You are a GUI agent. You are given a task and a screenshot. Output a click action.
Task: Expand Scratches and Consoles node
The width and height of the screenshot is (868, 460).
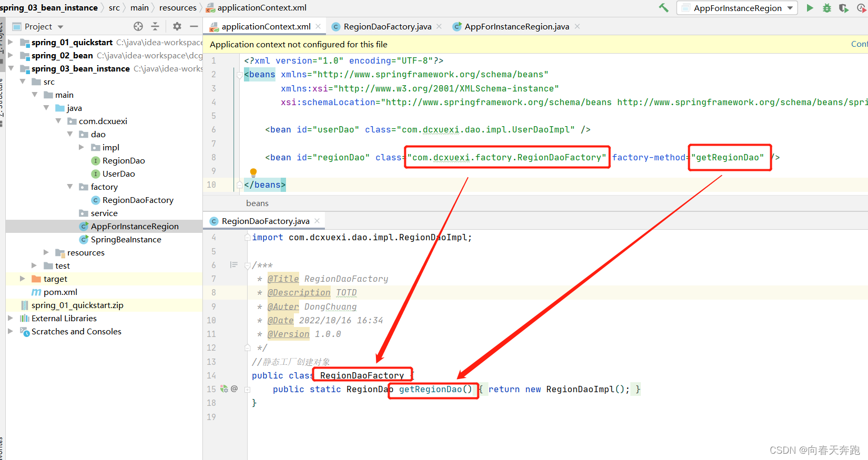pos(11,331)
